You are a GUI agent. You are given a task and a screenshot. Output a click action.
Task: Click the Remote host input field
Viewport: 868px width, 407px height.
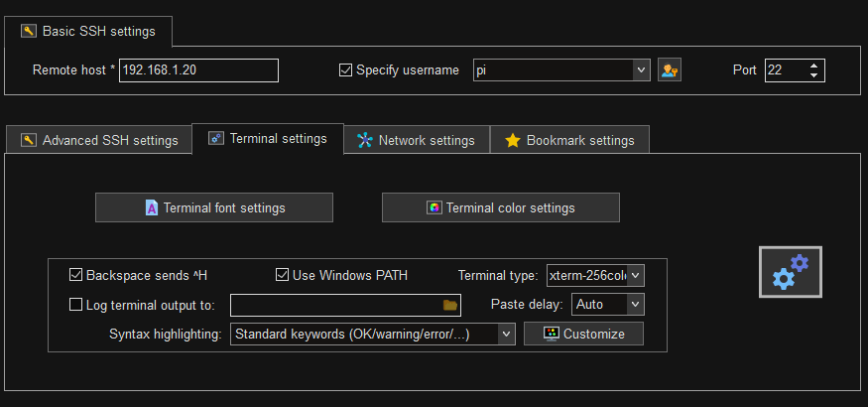click(198, 70)
